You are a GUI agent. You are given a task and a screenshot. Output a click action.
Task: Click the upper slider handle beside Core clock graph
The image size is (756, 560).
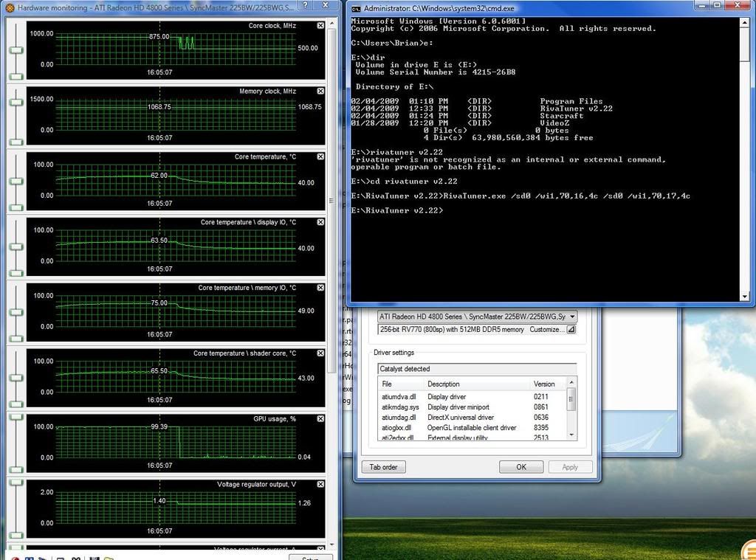click(x=16, y=50)
